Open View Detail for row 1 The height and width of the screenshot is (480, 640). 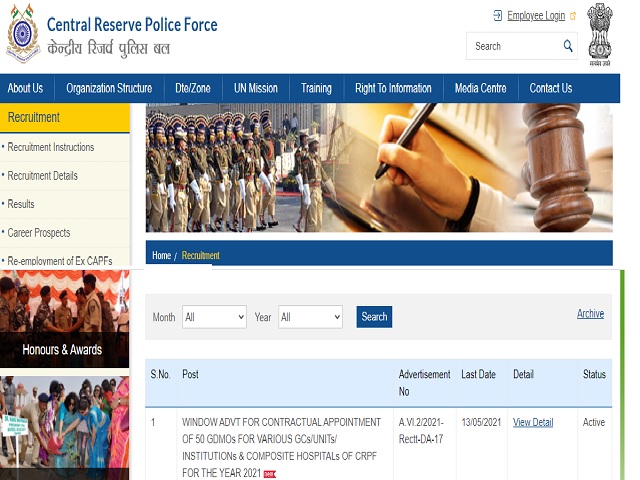coord(533,422)
